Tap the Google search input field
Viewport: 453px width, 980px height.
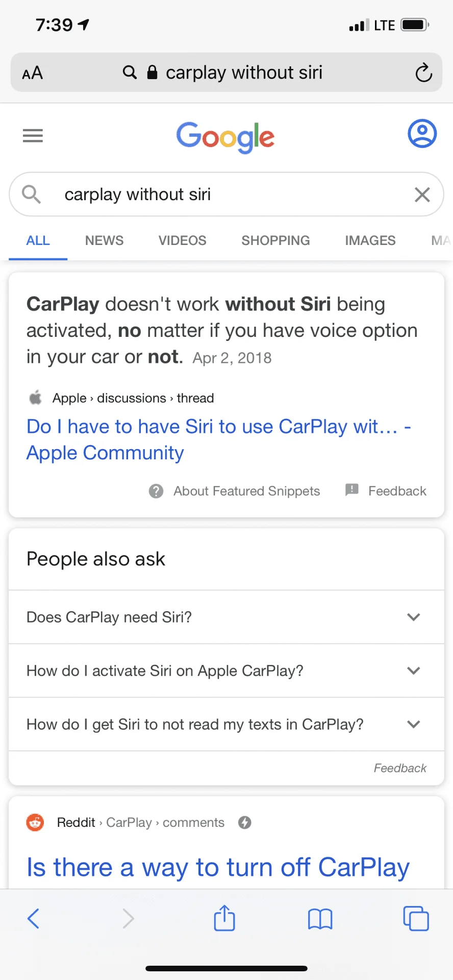point(224,194)
